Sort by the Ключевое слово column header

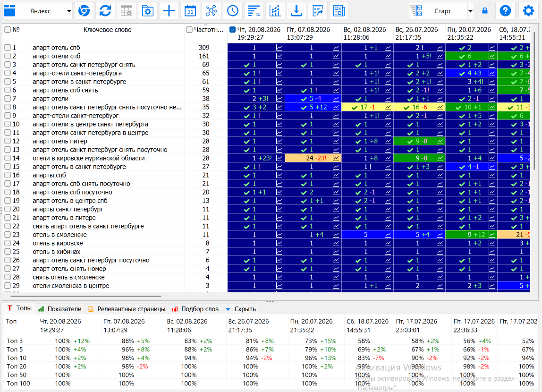pos(108,30)
